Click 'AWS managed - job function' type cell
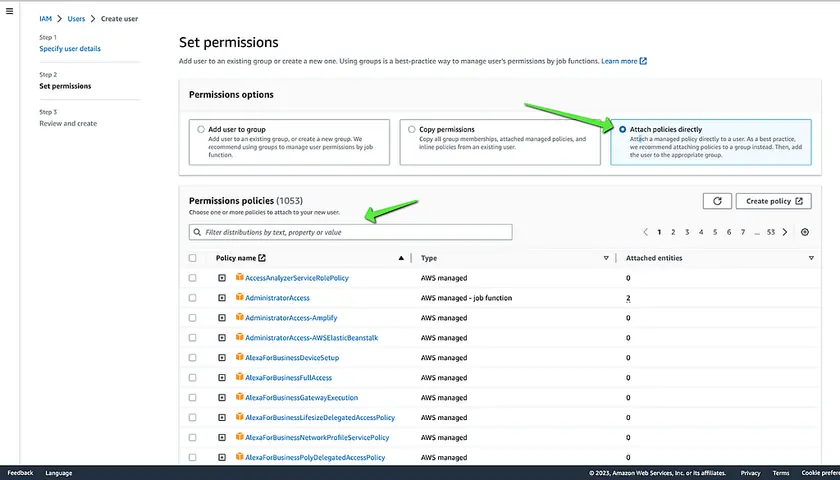The width and height of the screenshot is (840, 480). point(466,298)
